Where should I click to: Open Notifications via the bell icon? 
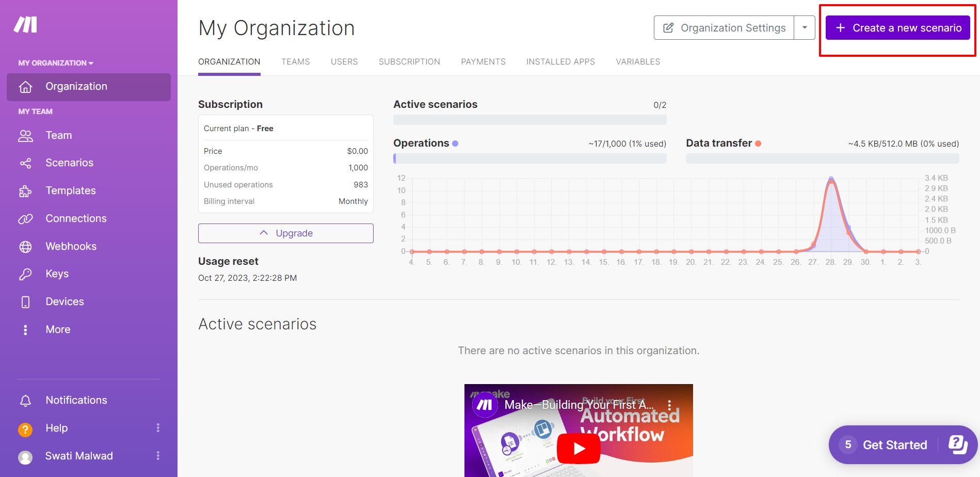25,401
